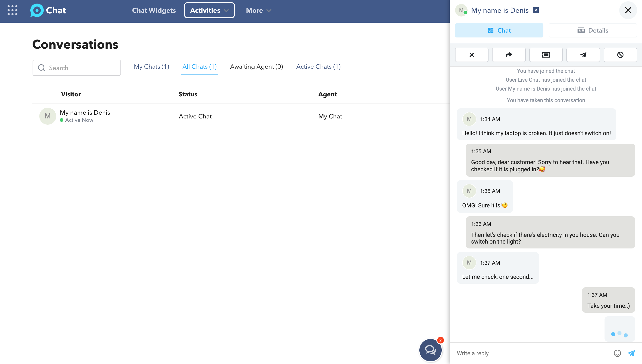Switch to My Chats (1) tab
Screen dimensions: 642x364
click(151, 66)
